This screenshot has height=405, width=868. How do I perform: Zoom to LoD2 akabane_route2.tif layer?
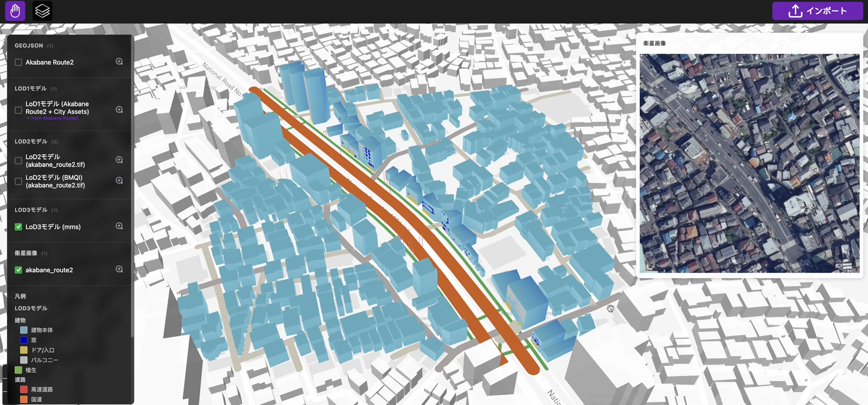[x=119, y=160]
